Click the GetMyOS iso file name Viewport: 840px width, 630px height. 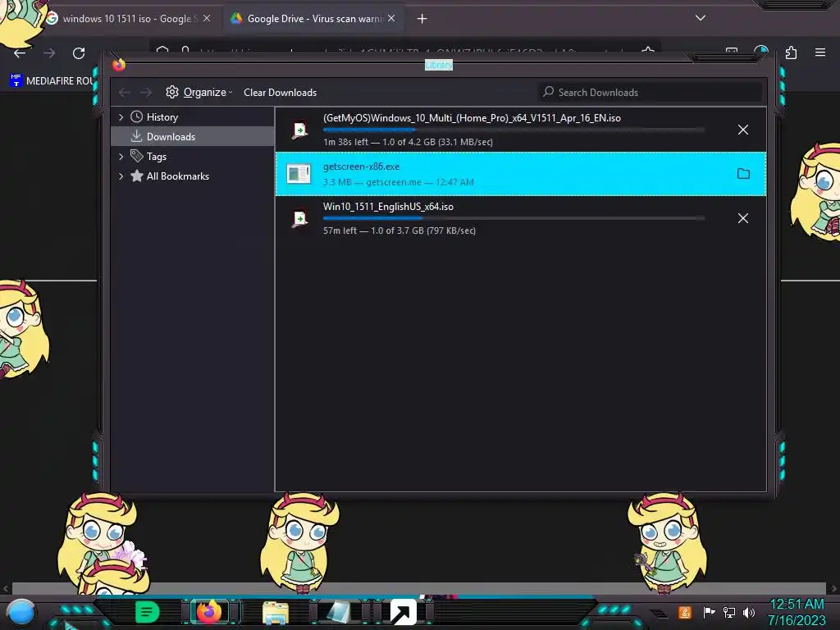(472, 118)
